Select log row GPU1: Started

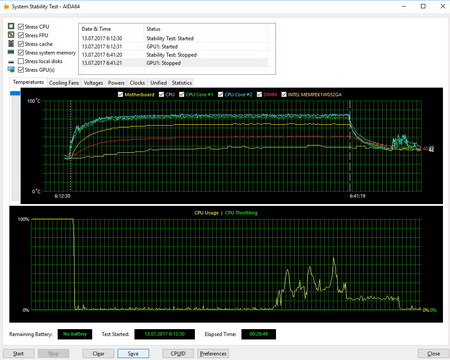pos(173,47)
